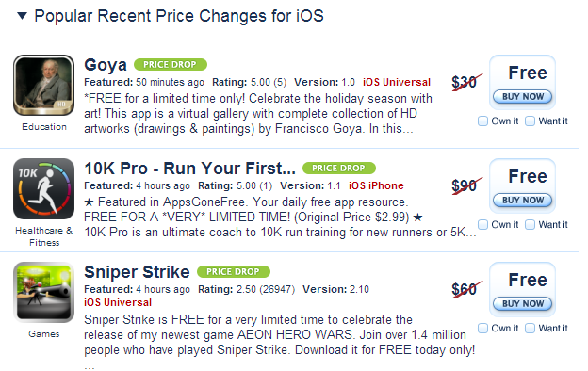Click Sniper Strike's Price Drop badge

(234, 271)
